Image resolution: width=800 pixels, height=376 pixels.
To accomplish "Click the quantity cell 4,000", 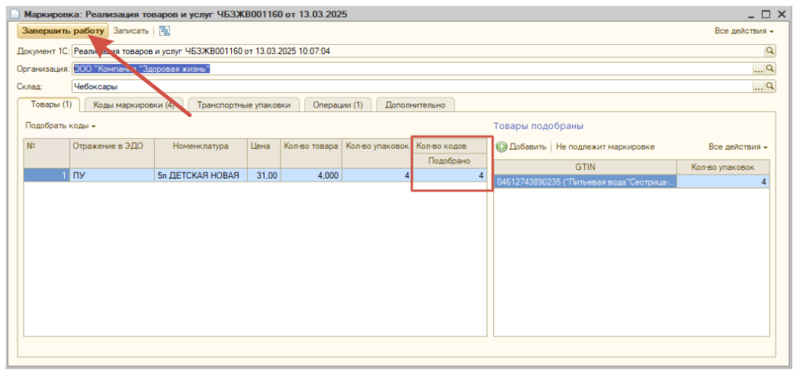I will (x=311, y=176).
